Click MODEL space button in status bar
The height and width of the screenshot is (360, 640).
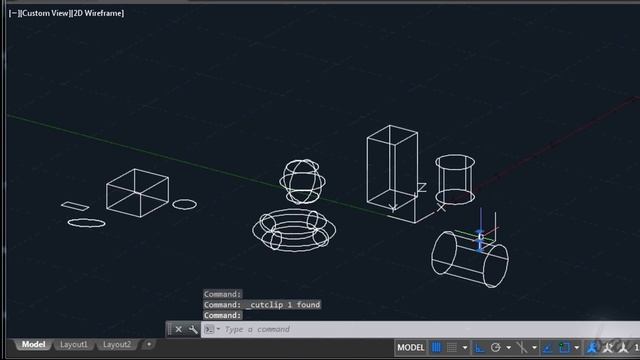[411, 348]
